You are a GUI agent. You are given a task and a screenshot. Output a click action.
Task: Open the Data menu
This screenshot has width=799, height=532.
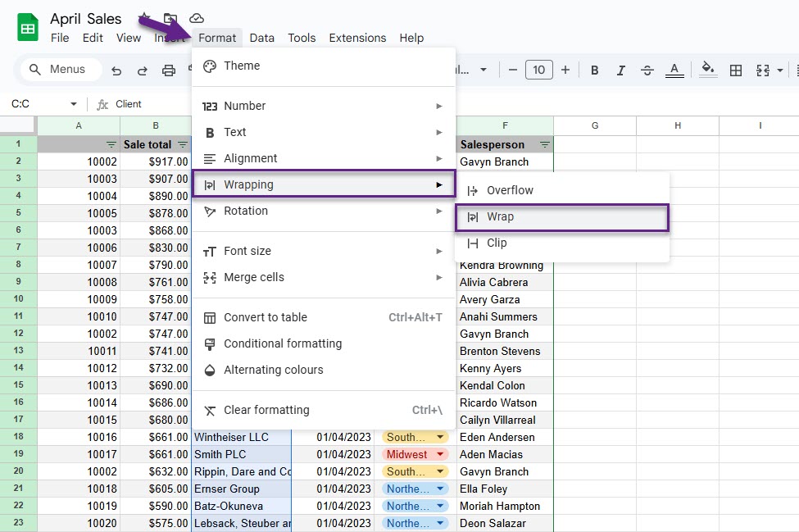click(262, 38)
